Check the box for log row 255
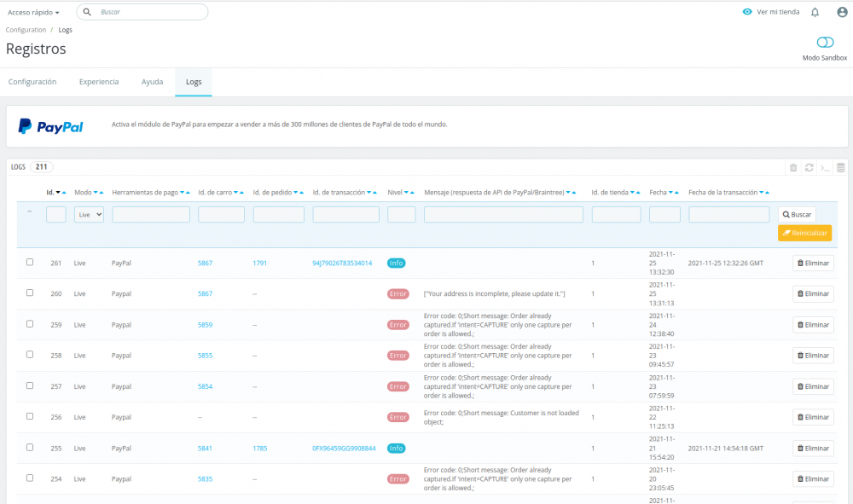 [30, 448]
